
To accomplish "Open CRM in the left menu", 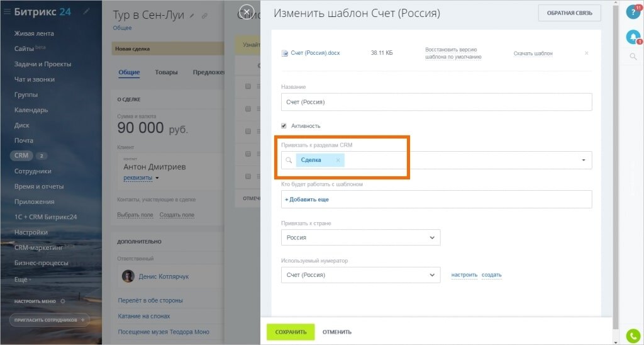I will pyautogui.click(x=22, y=156).
